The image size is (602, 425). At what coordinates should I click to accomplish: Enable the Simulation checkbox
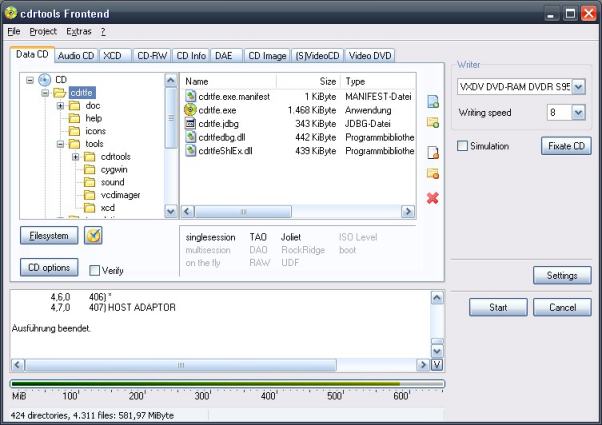coord(463,146)
